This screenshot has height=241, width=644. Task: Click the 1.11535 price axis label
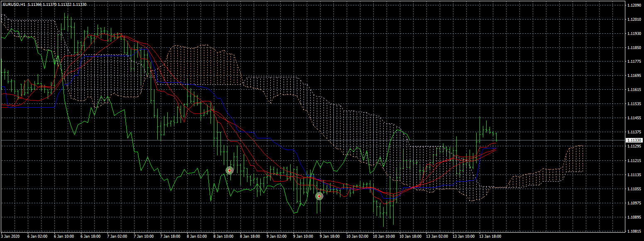635,104
